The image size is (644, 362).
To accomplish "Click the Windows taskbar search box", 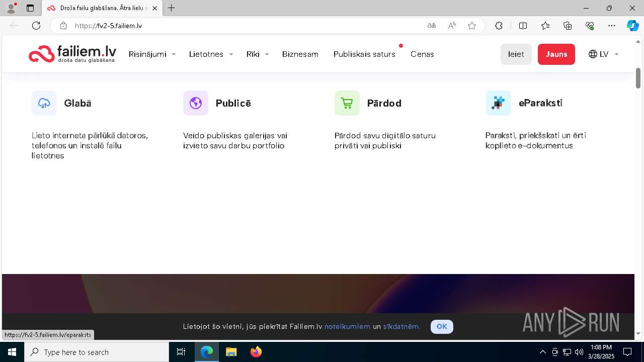I will [97, 352].
